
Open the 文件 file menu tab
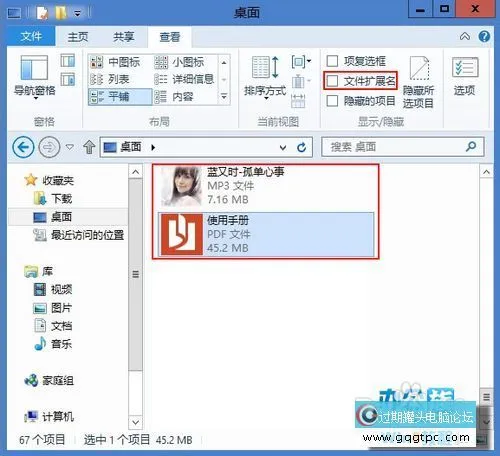[31, 36]
